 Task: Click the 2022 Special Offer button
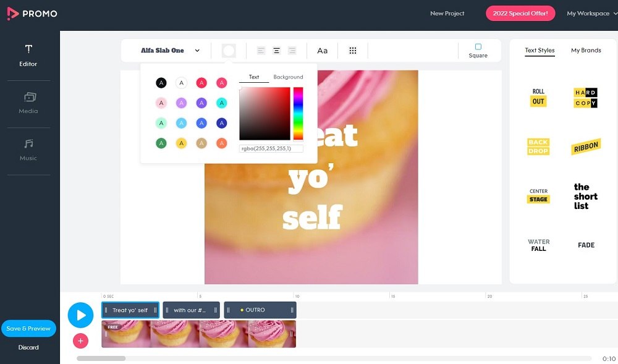pos(521,13)
